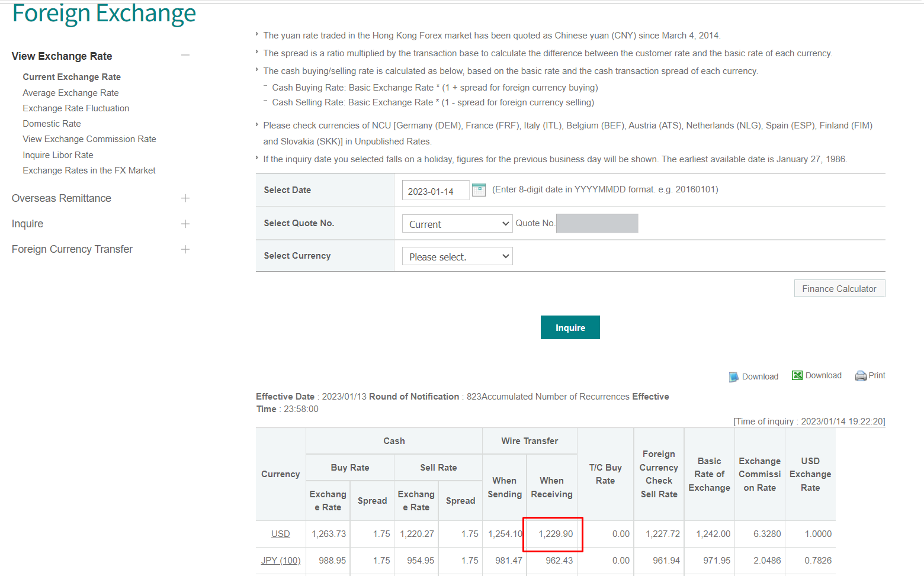Open the Select Quote No. Current dropdown
The height and width of the screenshot is (576, 924).
457,224
